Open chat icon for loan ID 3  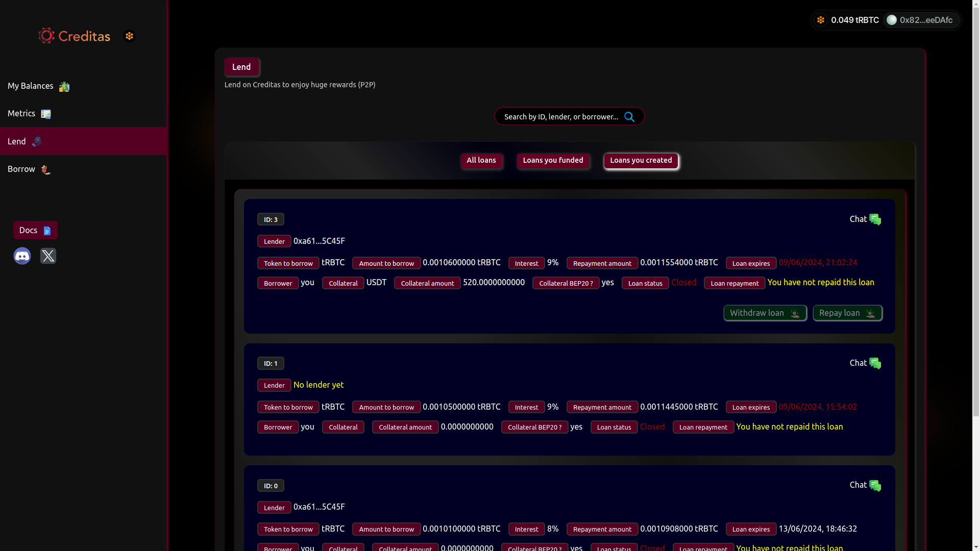[x=875, y=219]
